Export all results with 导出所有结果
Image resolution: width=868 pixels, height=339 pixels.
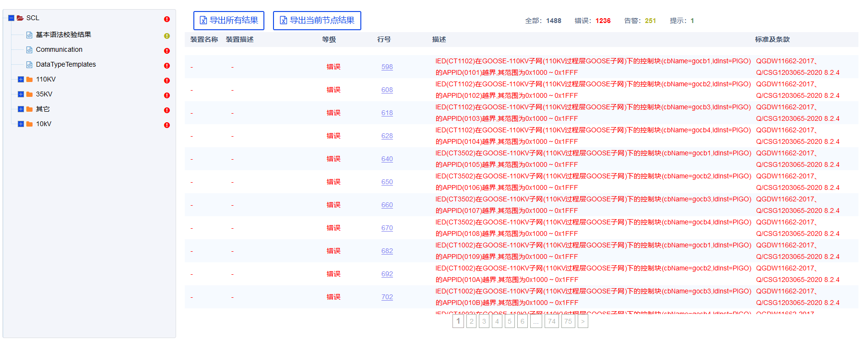[229, 21]
